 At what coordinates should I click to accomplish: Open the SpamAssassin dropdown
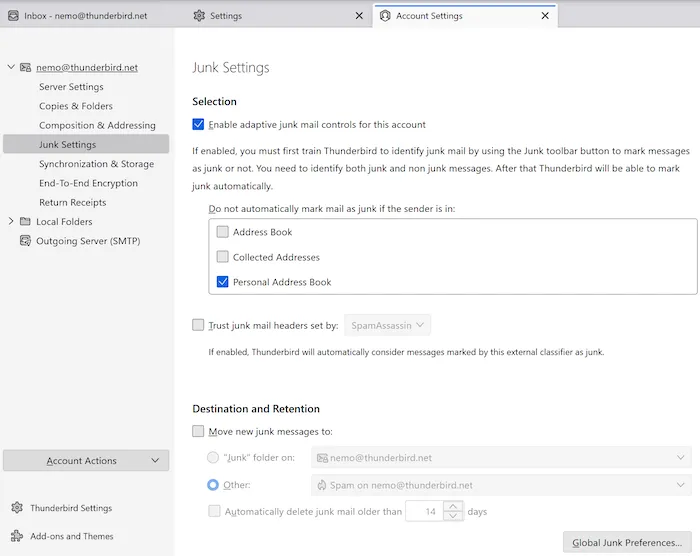pos(387,325)
